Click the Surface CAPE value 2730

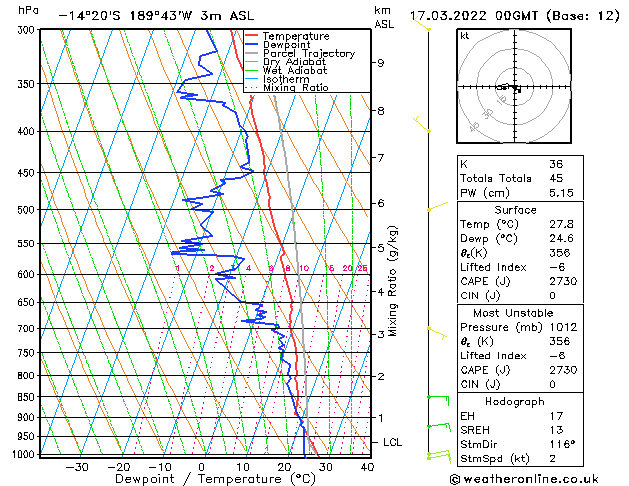coord(563,281)
